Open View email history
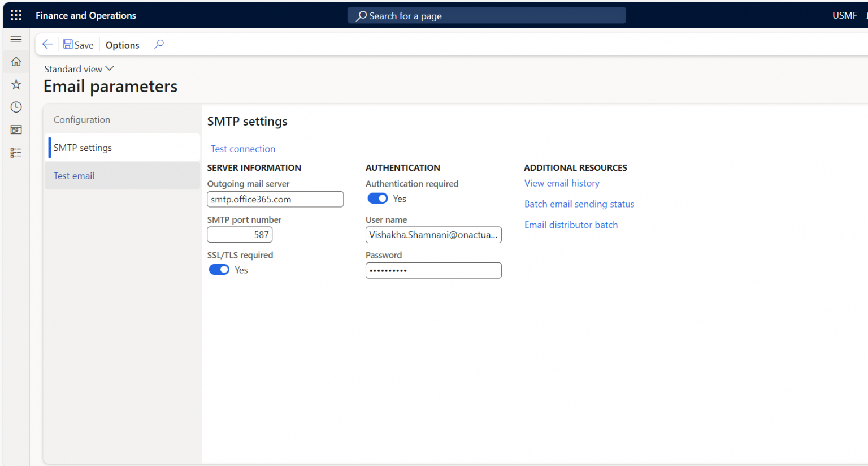Viewport: 868px width, 466px height. [562, 183]
